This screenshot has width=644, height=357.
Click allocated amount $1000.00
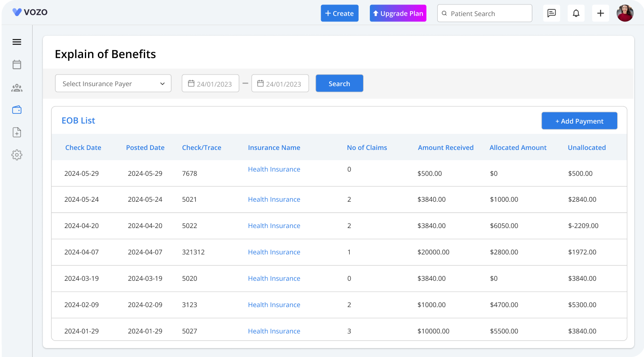point(504,199)
